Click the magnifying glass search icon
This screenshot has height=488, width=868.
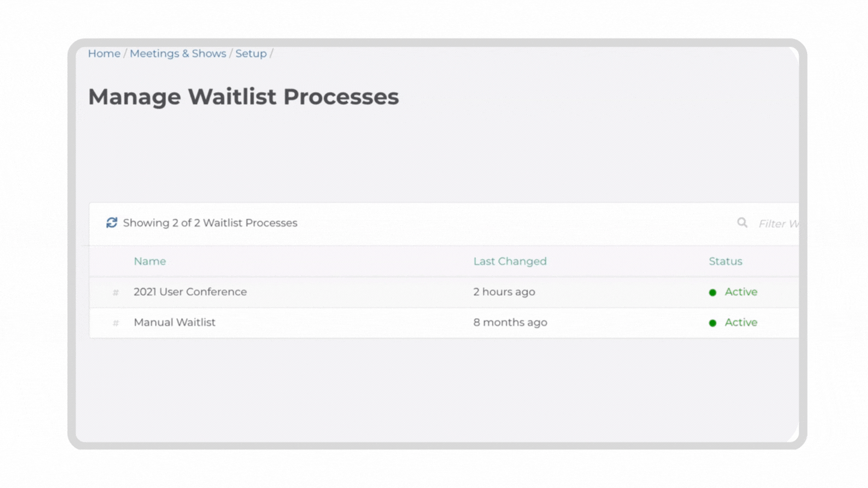742,223
